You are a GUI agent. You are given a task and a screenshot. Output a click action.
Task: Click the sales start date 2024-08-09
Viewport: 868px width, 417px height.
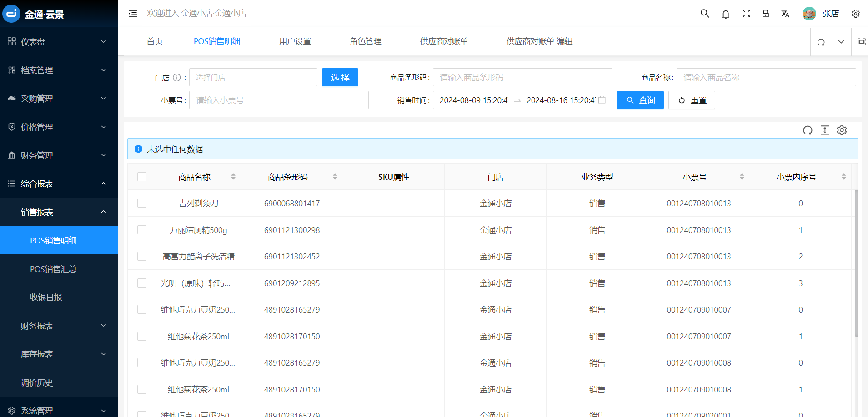tap(474, 100)
